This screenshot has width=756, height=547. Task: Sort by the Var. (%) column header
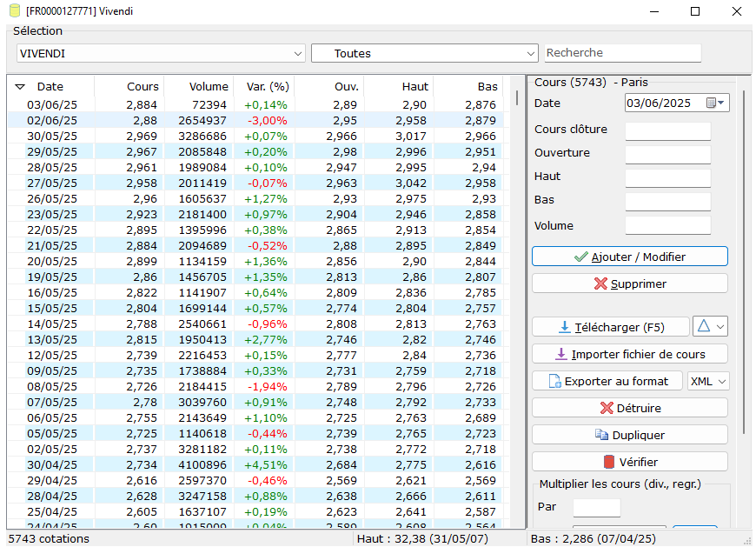264,86
